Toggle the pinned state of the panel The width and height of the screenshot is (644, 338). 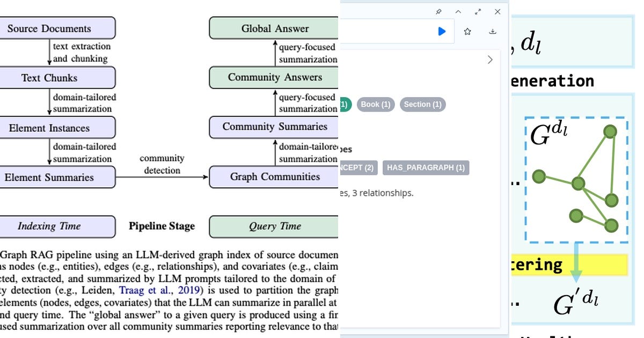[437, 11]
